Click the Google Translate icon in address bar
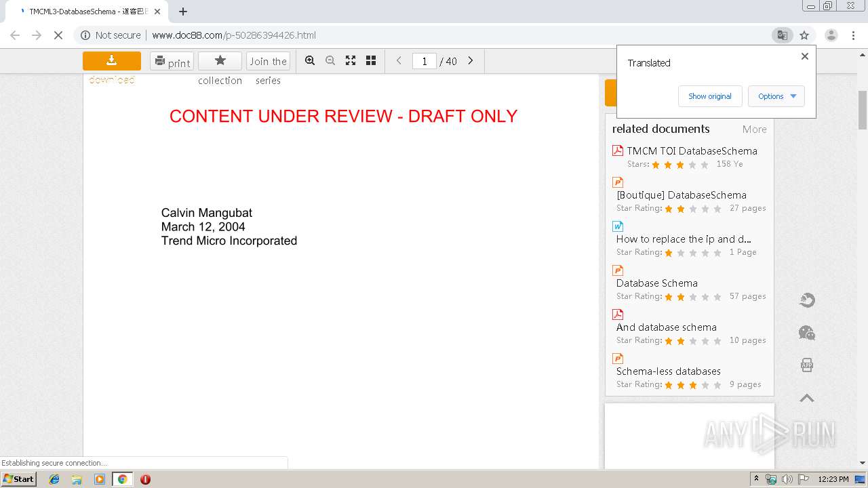This screenshot has height=488, width=868. [783, 35]
